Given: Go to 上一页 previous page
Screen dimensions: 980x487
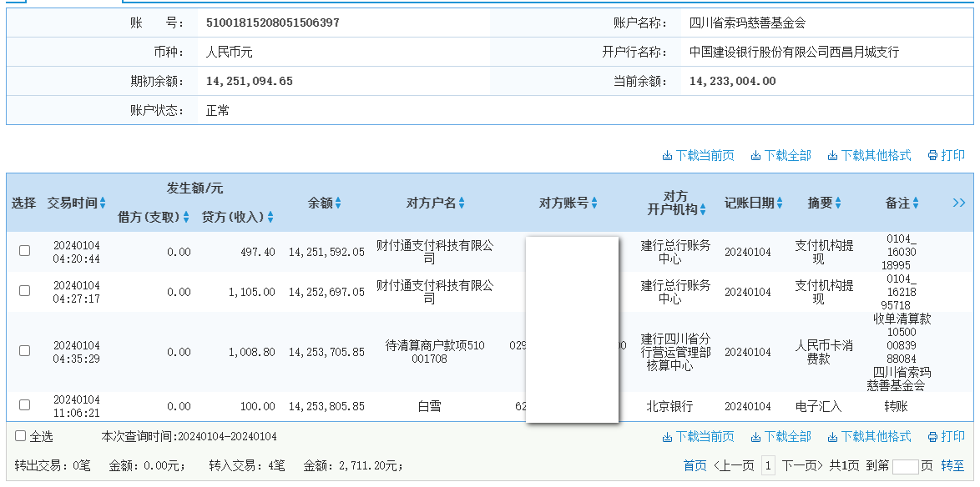Looking at the screenshot, I should tap(734, 466).
